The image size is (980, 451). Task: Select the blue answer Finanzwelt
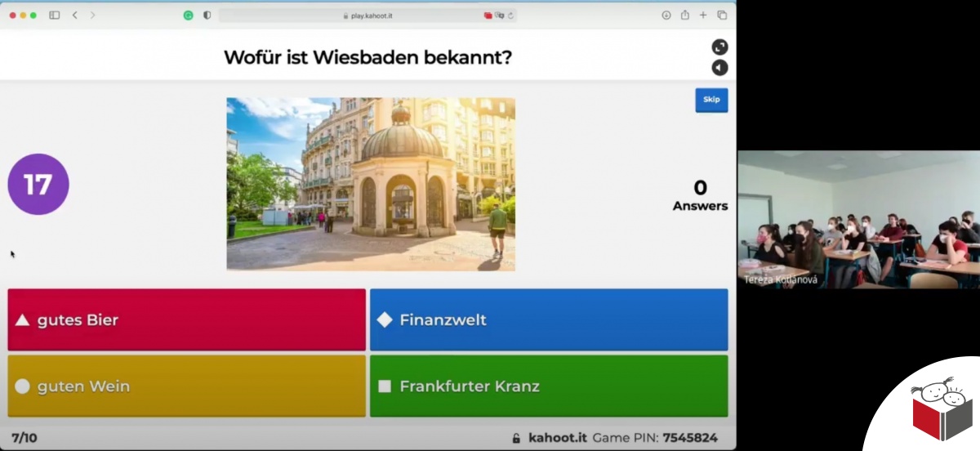(x=549, y=319)
